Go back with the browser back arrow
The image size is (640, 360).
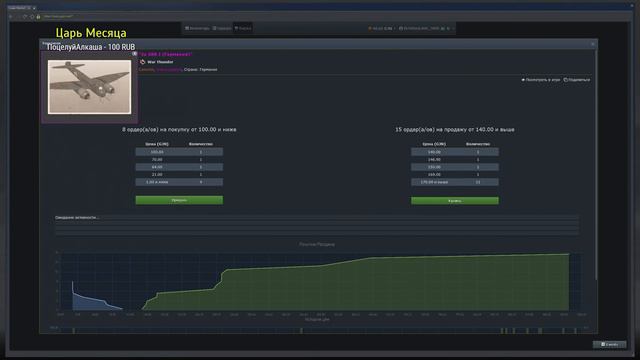(x=11, y=17)
